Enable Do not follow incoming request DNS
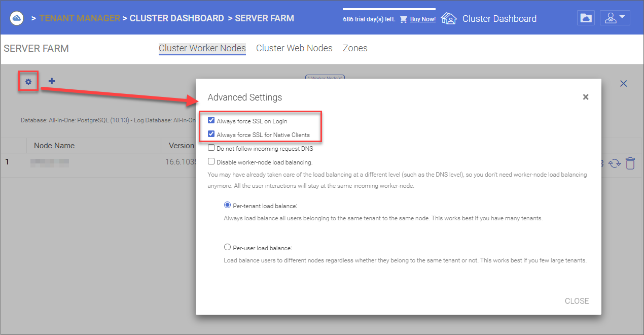The height and width of the screenshot is (335, 644). (x=211, y=148)
